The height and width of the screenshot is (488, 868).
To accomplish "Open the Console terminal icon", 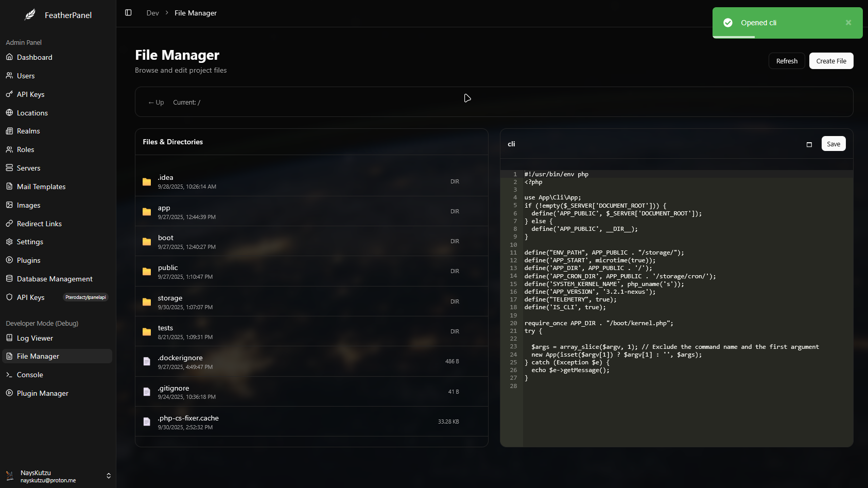I will 9,375.
